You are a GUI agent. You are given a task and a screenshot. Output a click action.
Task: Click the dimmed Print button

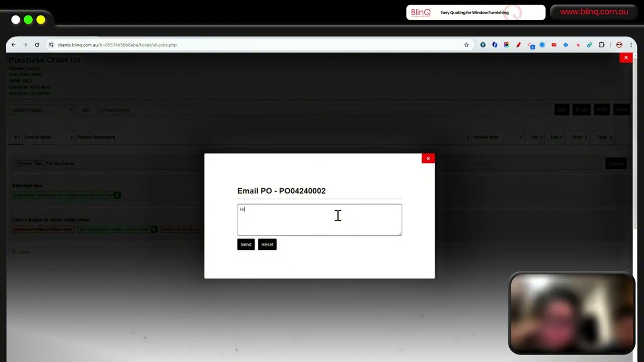pyautogui.click(x=602, y=110)
